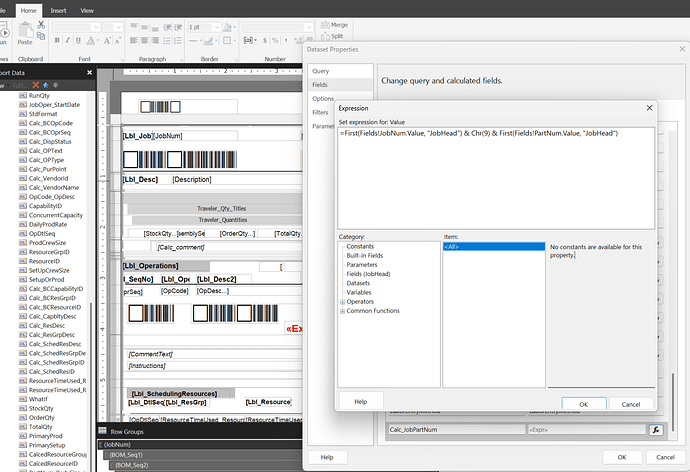Screen dimensions: 690x472
Task: Select Fields page in Dataset Properties
Action: pyautogui.click(x=340, y=84)
